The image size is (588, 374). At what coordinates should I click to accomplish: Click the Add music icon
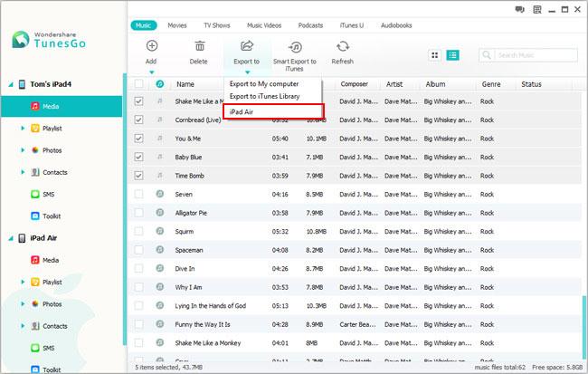[x=151, y=46]
